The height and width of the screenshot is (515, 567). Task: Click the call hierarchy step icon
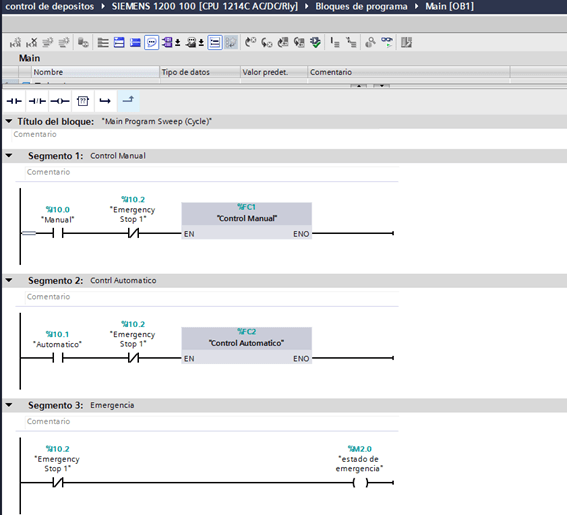335,43
